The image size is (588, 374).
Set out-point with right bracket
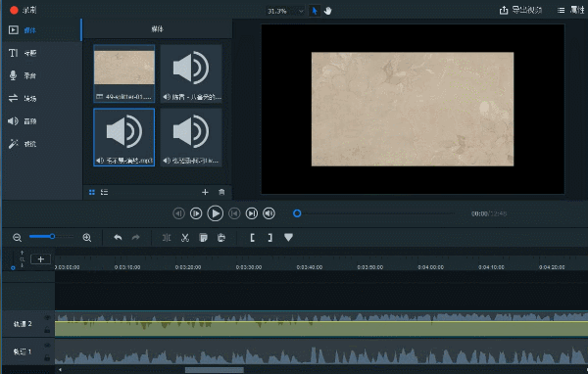point(270,238)
